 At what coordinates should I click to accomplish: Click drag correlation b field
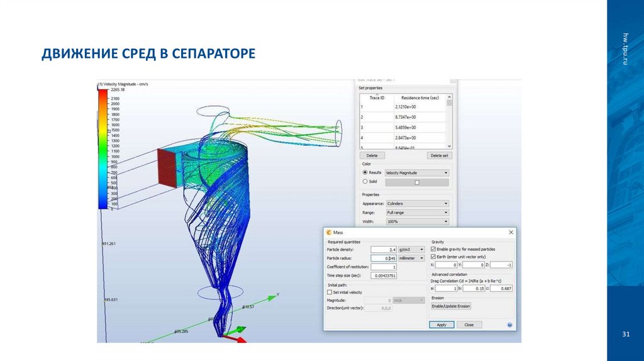click(x=474, y=289)
